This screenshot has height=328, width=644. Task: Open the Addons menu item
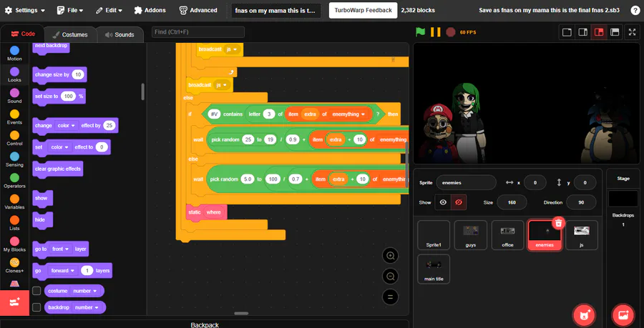click(x=150, y=10)
